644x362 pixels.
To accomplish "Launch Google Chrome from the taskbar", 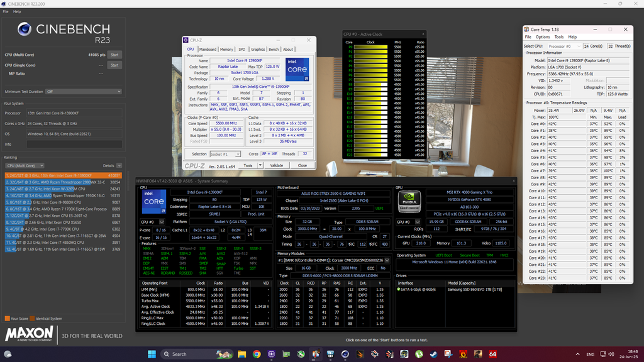I will 257,354.
